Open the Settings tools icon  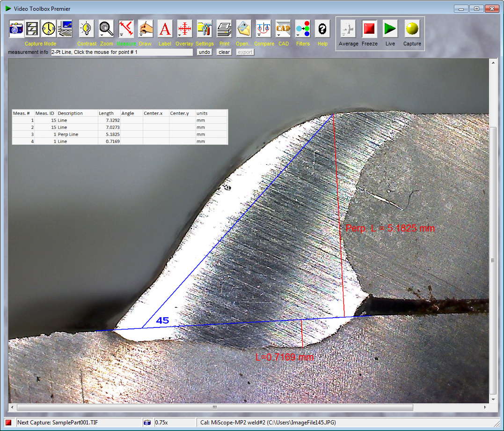pos(205,29)
